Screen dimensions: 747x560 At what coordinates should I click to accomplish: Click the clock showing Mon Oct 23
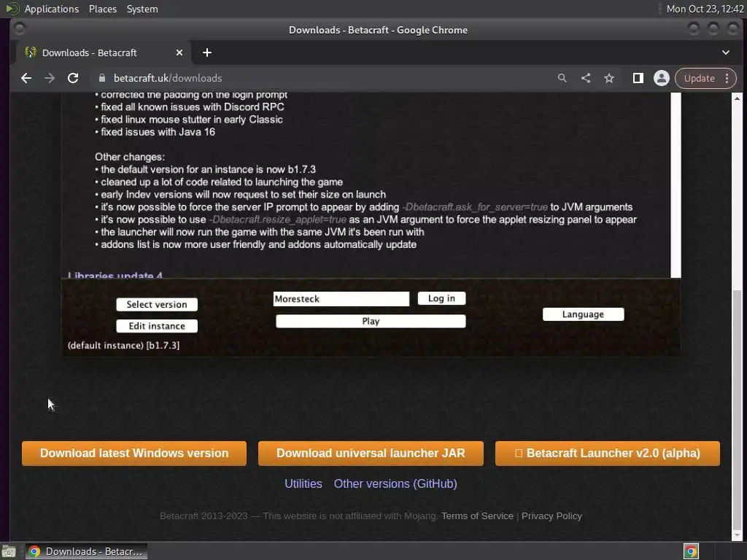coord(705,9)
